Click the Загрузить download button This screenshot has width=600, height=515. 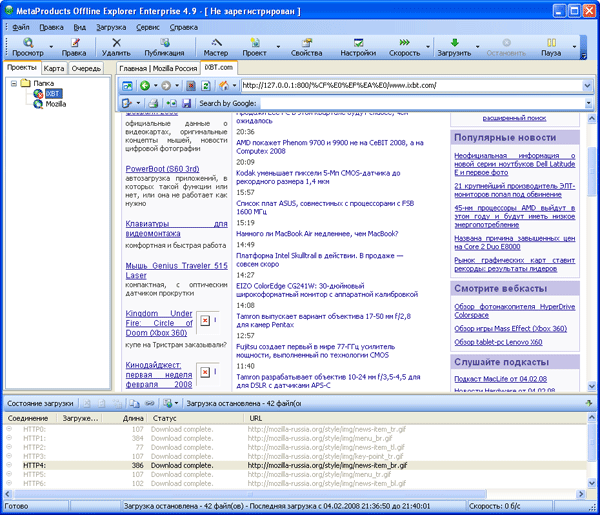tap(453, 48)
